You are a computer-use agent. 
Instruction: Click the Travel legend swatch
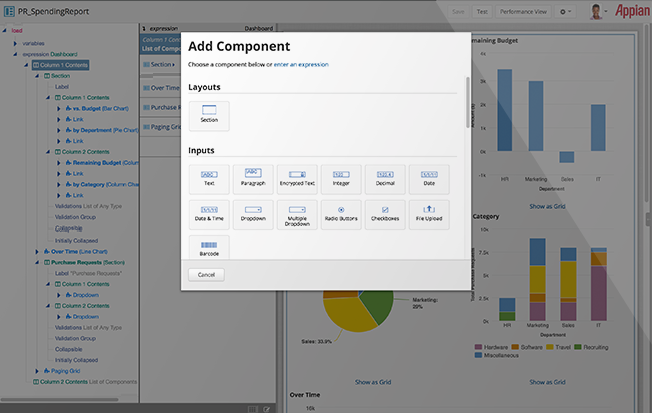click(x=550, y=347)
